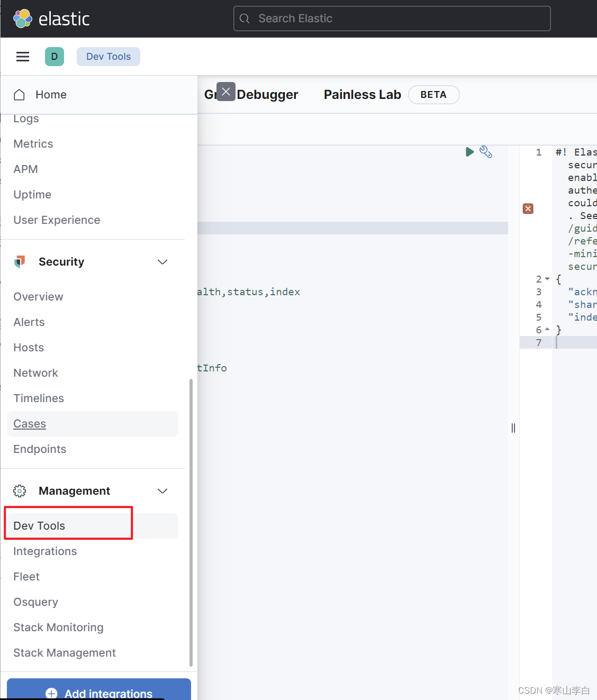Close the navigation flyout with X
Viewport: 597px width, 700px height.
(226, 92)
